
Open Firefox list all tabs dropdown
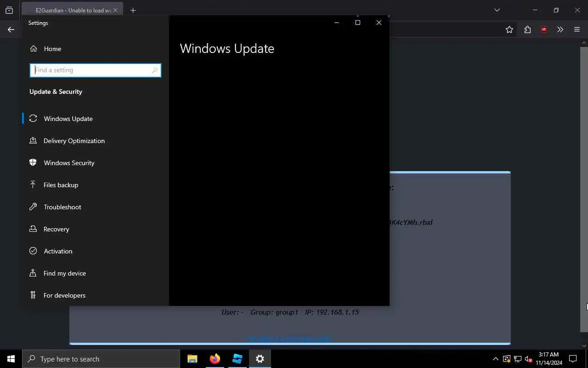point(497,10)
